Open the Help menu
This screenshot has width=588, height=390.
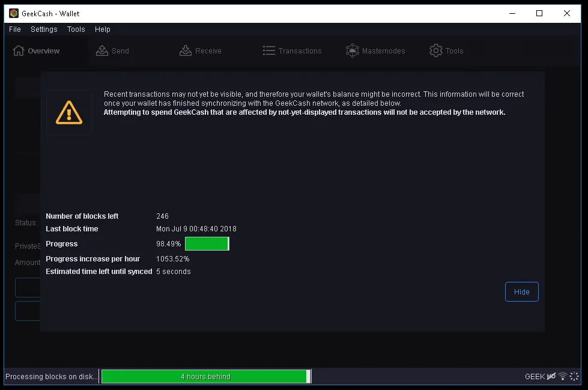point(102,29)
